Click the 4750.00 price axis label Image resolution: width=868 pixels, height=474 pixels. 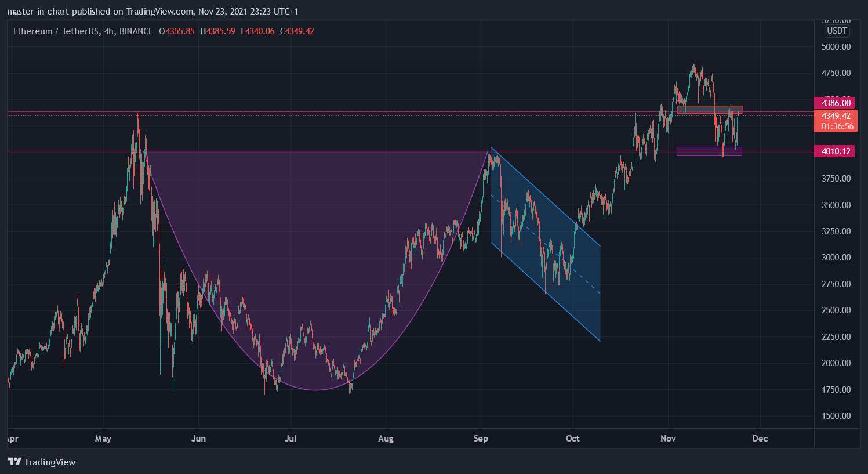pos(836,73)
